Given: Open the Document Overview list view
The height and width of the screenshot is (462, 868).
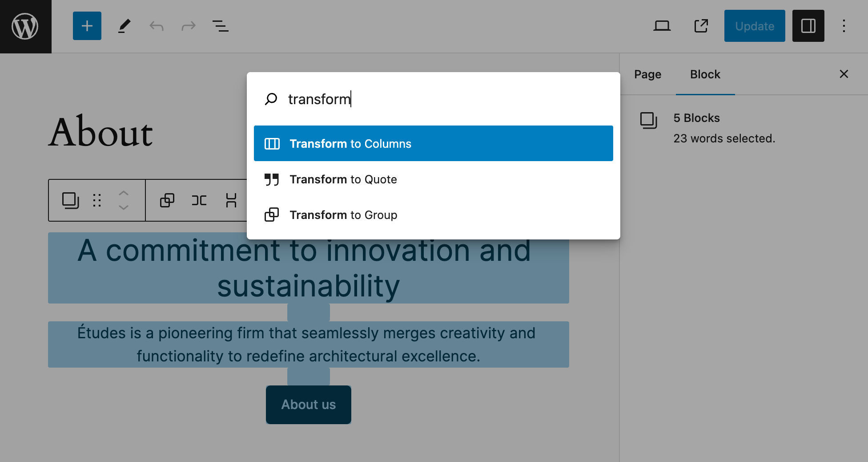Looking at the screenshot, I should (221, 26).
